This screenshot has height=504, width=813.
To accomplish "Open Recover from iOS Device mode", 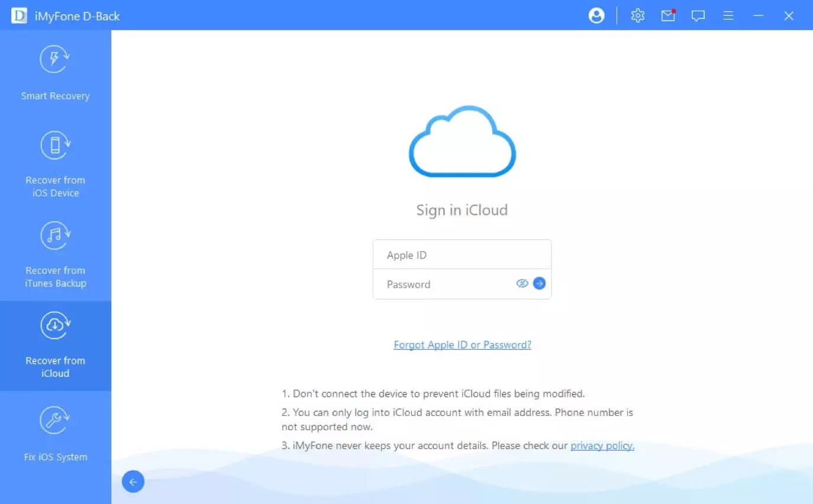I will point(54,163).
